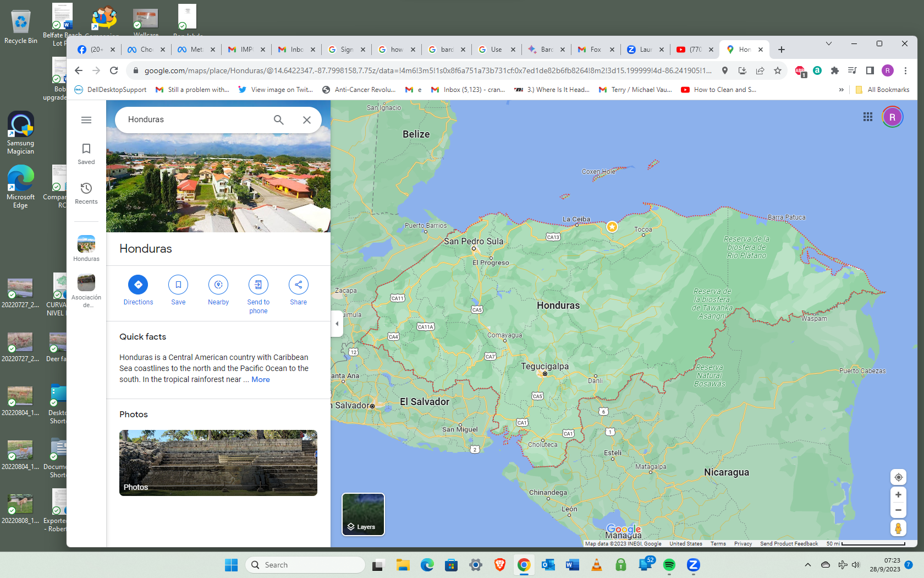
Task: Select the Directions icon for Honduras
Action: 138,285
